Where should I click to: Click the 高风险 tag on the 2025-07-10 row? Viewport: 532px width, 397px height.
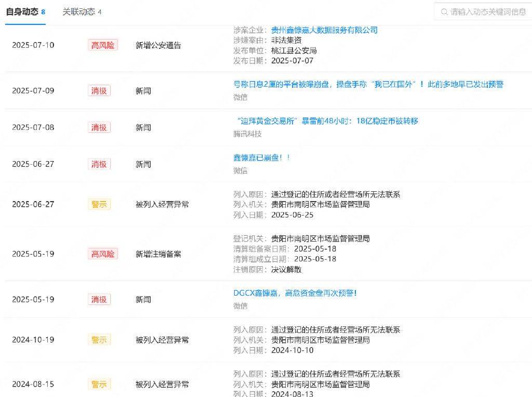103,45
